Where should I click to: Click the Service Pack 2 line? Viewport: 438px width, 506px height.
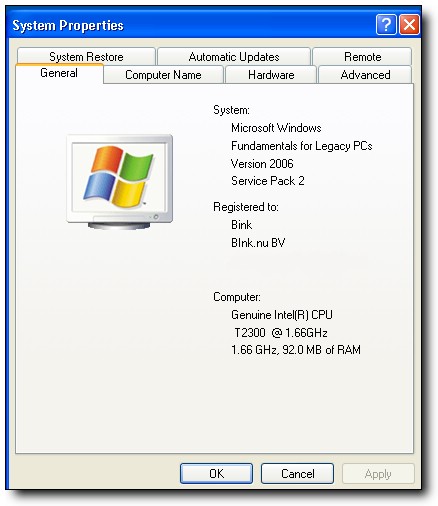pyautogui.click(x=268, y=181)
